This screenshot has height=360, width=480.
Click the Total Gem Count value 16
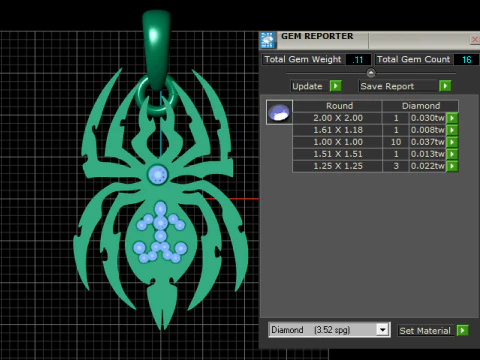pyautogui.click(x=466, y=60)
